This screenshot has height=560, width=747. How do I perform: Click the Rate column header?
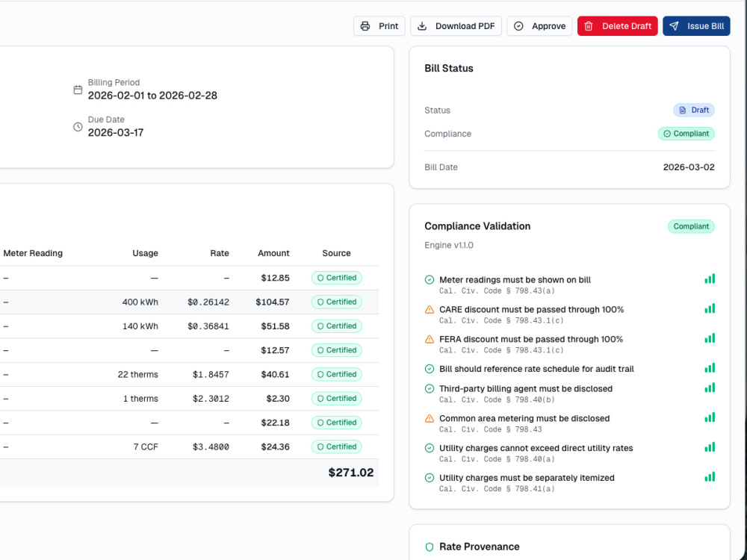pos(220,253)
